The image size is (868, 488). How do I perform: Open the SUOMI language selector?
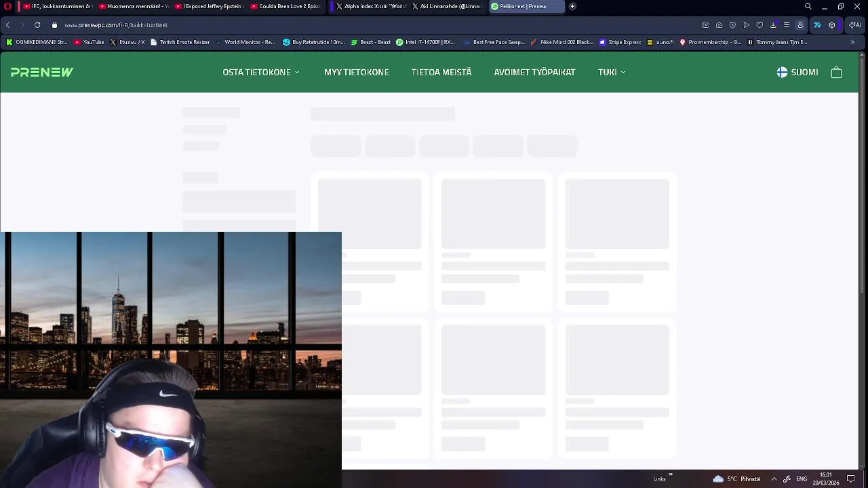(x=797, y=72)
